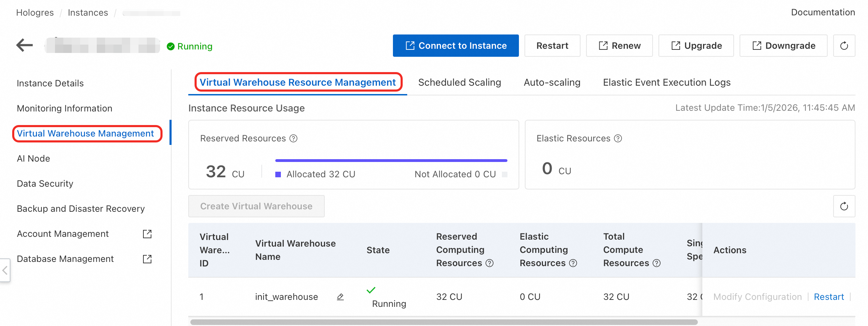The width and height of the screenshot is (868, 326).
Task: Collapse the left sidebar panel
Action: [x=5, y=270]
